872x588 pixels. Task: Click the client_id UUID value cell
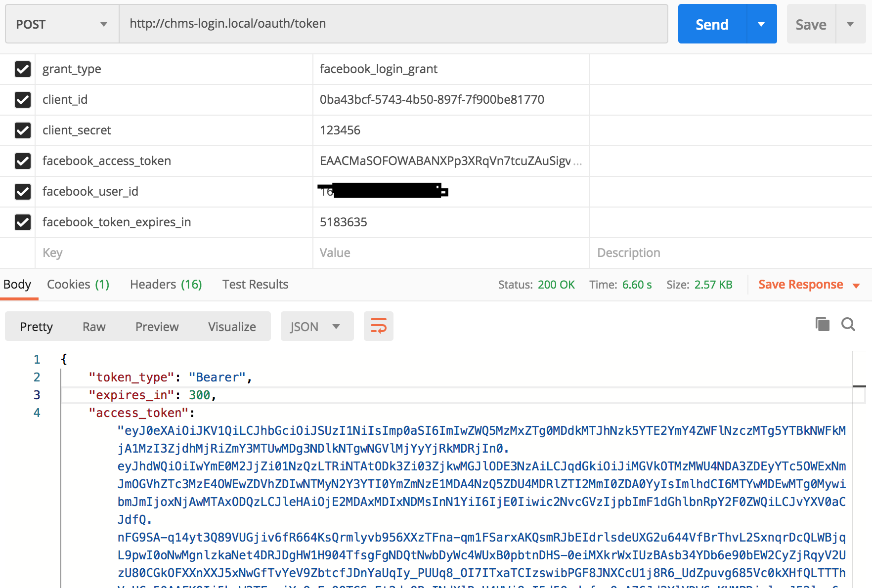pyautogui.click(x=451, y=100)
